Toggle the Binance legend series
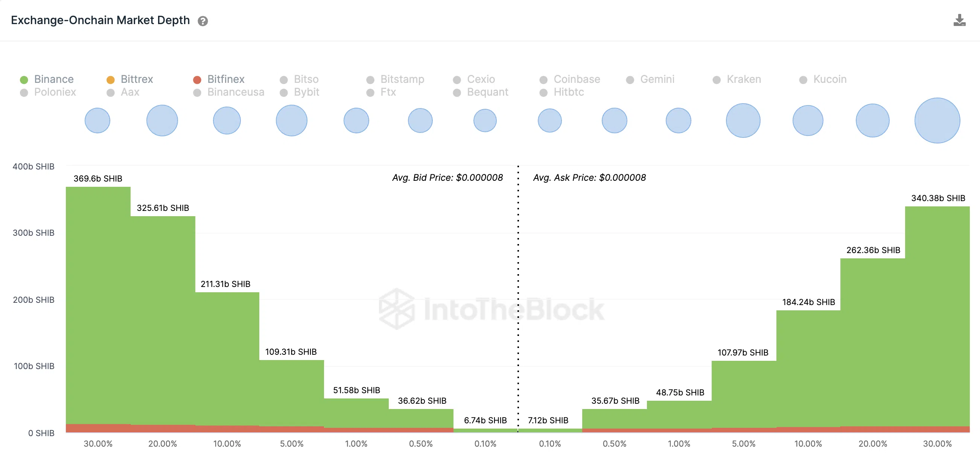The image size is (980, 467). coord(47,79)
